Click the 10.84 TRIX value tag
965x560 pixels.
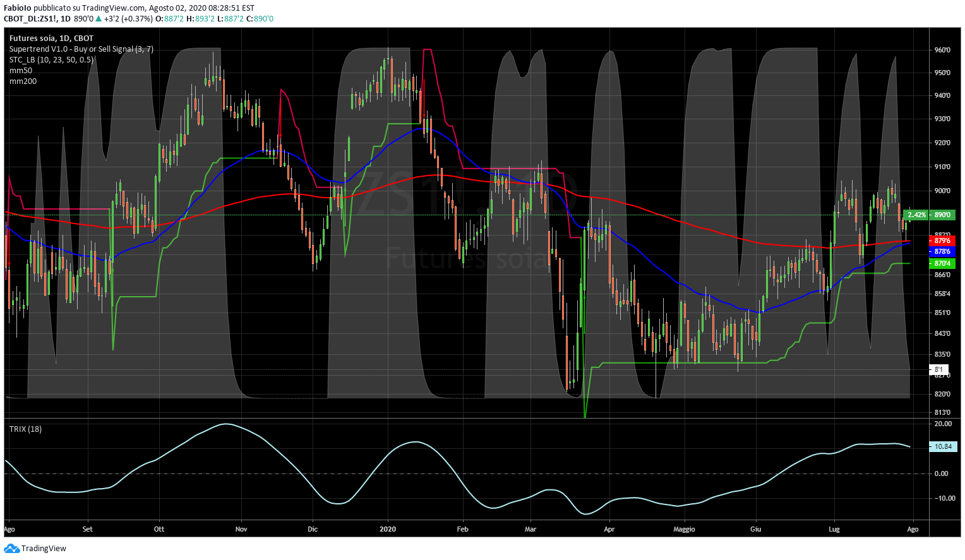tap(943, 446)
